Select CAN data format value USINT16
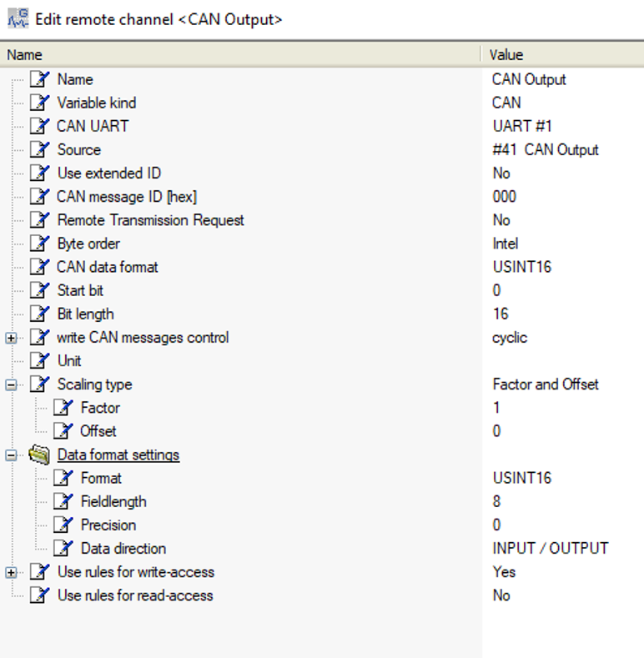The height and width of the screenshot is (658, 644). [x=522, y=268]
